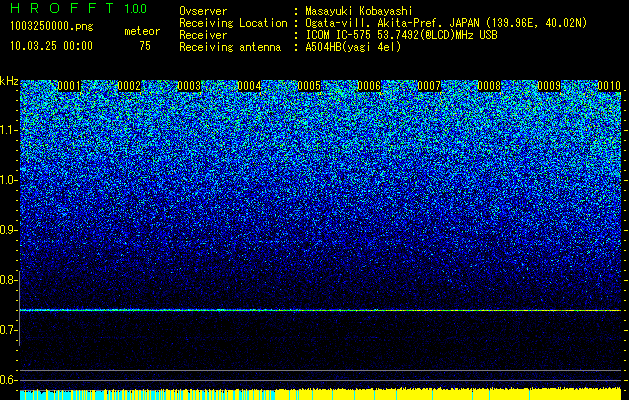This screenshot has height=400, width=629.
Task: Click time marker 0006
Action: pyautogui.click(x=369, y=86)
